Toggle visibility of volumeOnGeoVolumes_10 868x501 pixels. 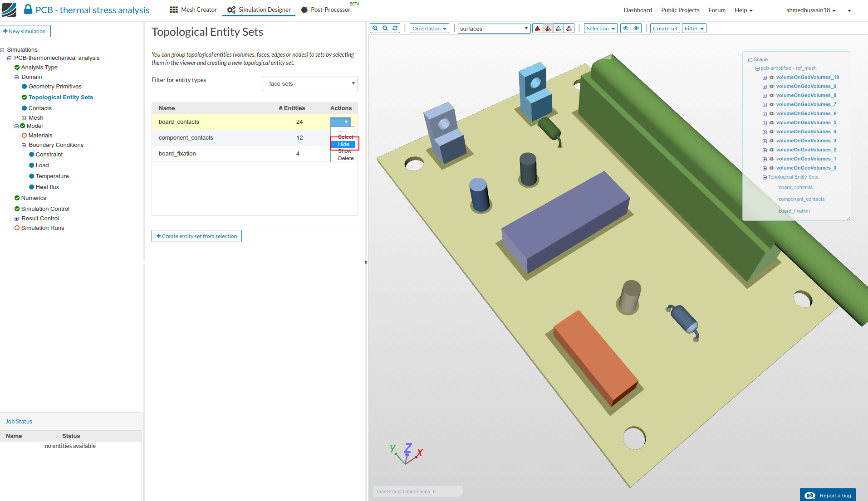pyautogui.click(x=772, y=78)
